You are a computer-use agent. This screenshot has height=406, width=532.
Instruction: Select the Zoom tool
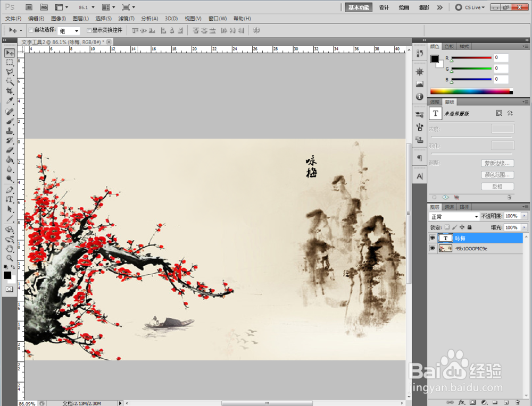[10, 258]
